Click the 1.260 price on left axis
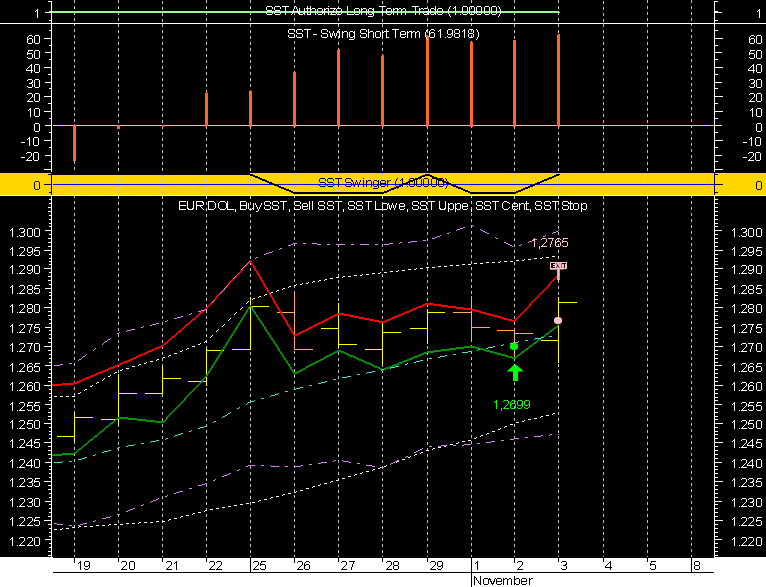The height and width of the screenshot is (587, 766). point(24,386)
